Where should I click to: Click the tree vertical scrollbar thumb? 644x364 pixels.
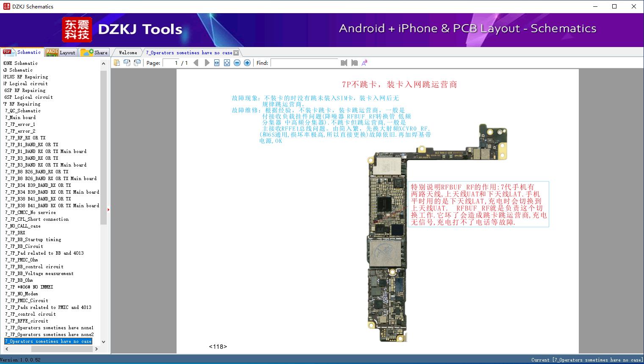pos(103,147)
